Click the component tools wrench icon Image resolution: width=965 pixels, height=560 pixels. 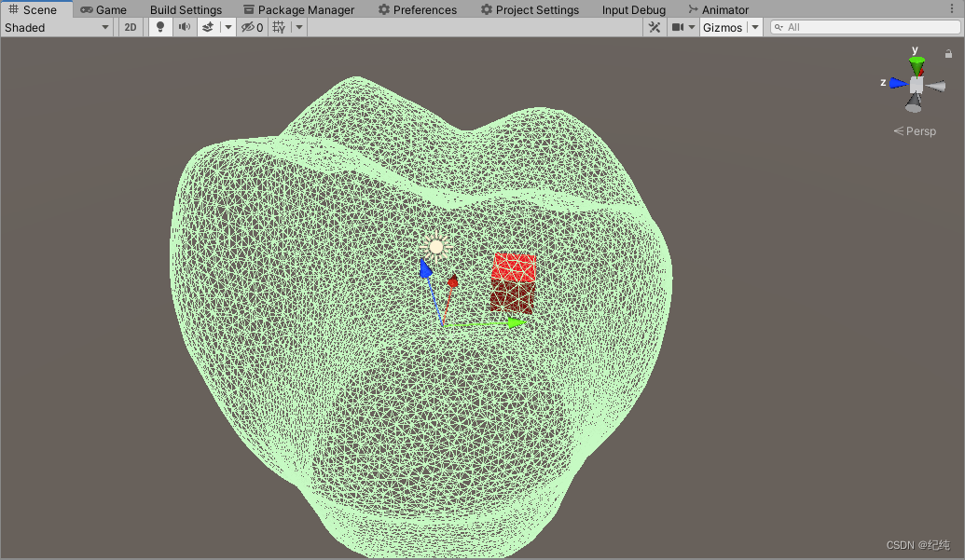point(655,27)
